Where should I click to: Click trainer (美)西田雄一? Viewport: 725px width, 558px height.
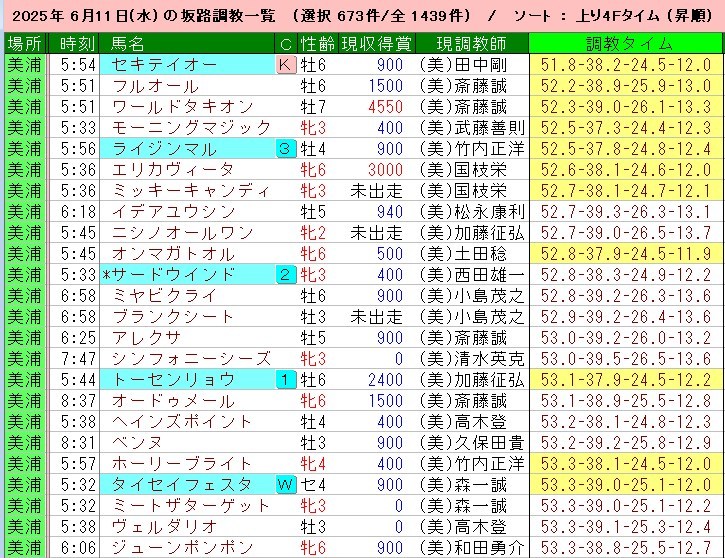(472, 275)
